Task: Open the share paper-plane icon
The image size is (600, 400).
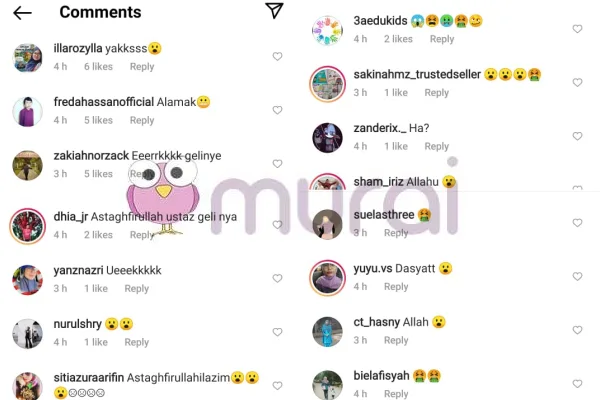Action: pos(274,11)
